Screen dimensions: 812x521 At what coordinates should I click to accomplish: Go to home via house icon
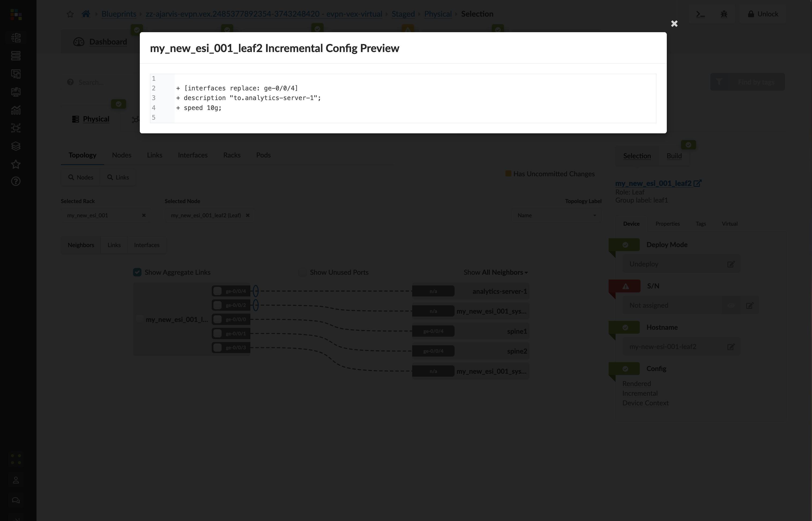86,14
